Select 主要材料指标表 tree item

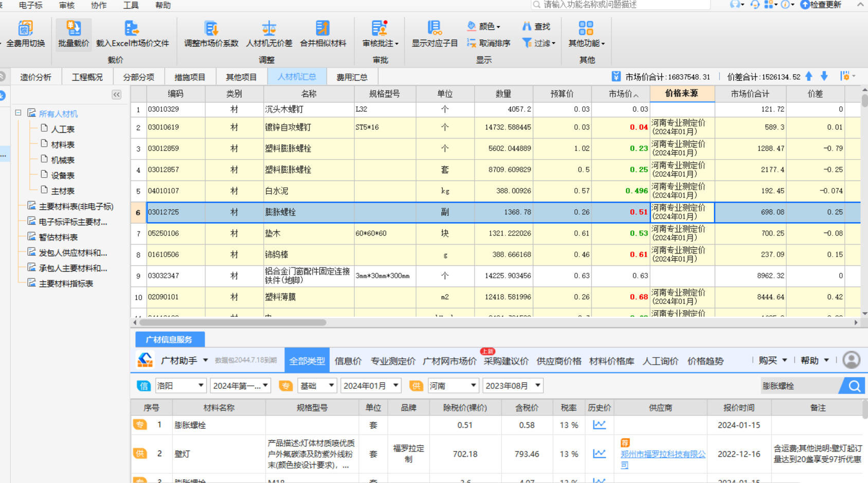66,283
